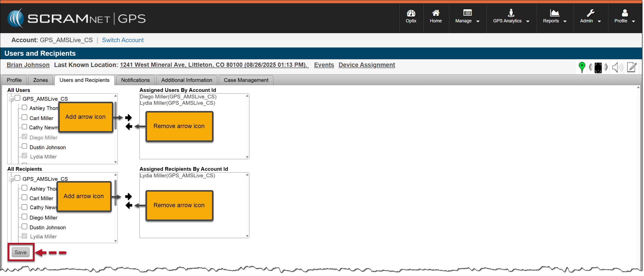The height and width of the screenshot is (276, 644).
Task: Check Ashley Thom checkbox under All Users
Action: coord(24,107)
